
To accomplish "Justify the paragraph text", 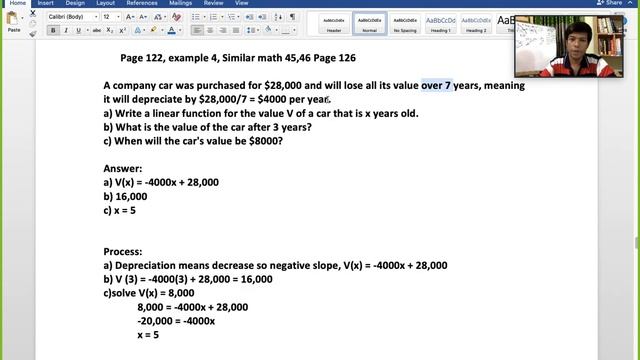I will [x=236, y=30].
